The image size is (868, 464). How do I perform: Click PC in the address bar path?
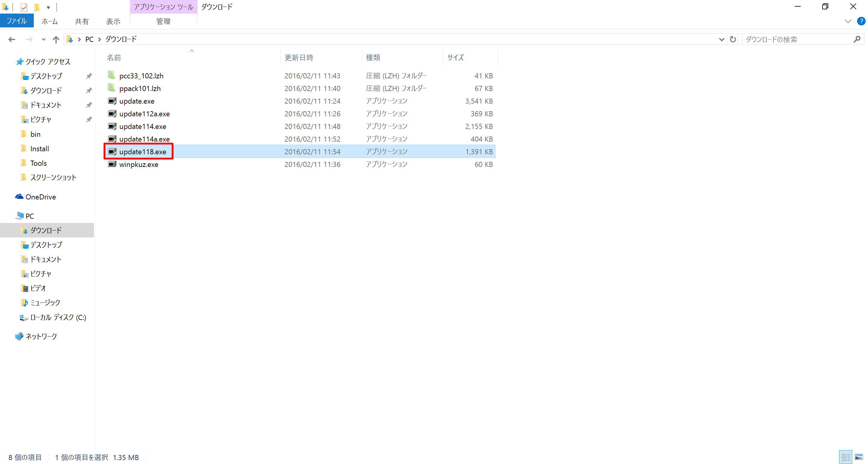coord(89,39)
